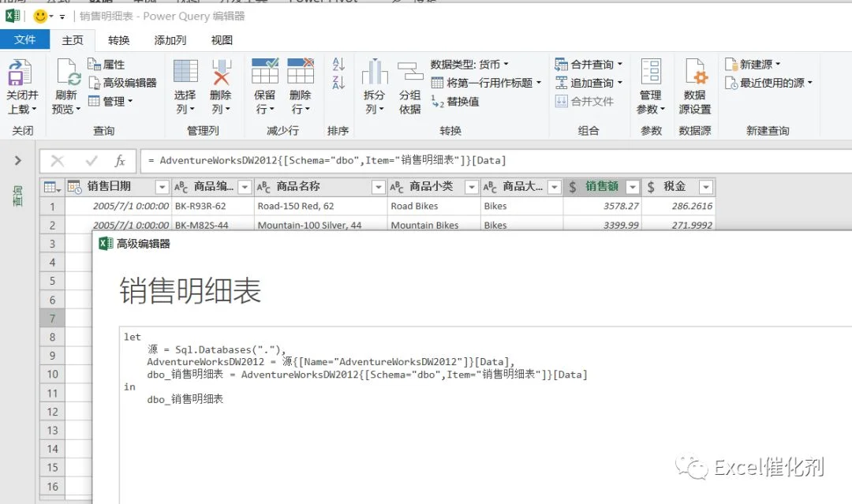Expand the collapsed queries pane chevron
Image resolution: width=852 pixels, height=504 pixels.
click(18, 160)
